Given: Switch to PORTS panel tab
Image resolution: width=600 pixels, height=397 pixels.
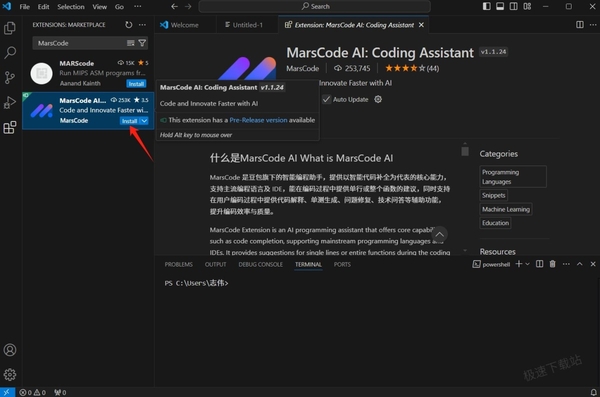Looking at the screenshot, I should (342, 265).
